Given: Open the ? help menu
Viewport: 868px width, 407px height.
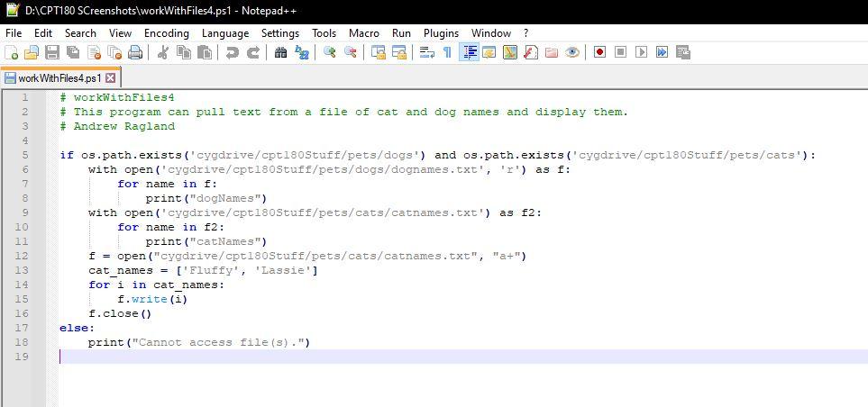Looking at the screenshot, I should (525, 33).
